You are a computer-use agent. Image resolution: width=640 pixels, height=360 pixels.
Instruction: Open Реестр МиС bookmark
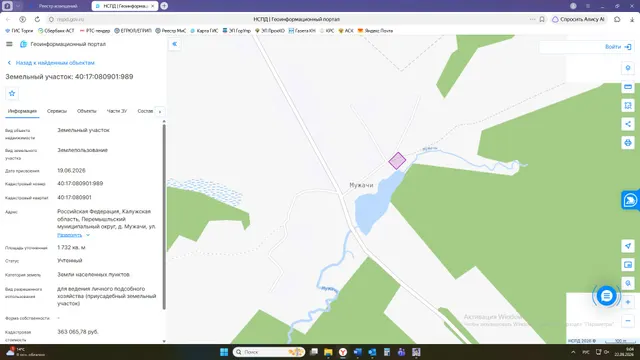[171, 31]
